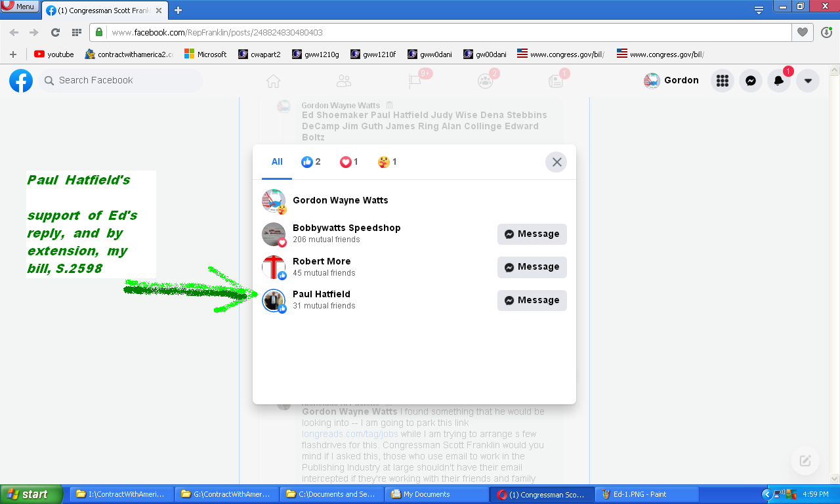This screenshot has height=504, width=840.
Task: Open the Microsoft bookmark
Action: 205,54
